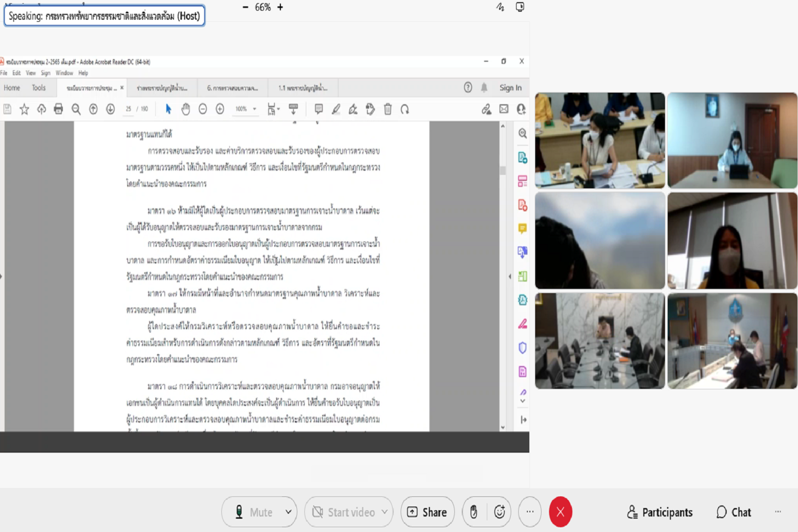Open the Acrobat Help menu
Viewport: 798px width, 532px height.
tap(83, 73)
